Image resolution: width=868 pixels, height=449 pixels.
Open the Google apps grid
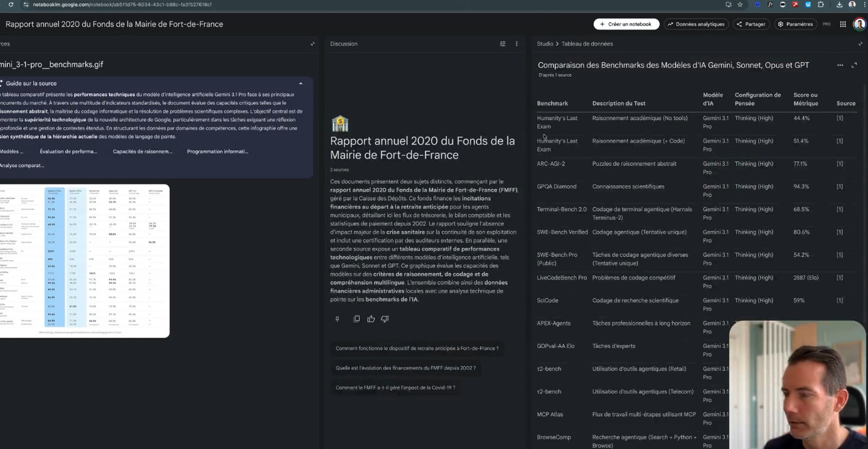pos(843,24)
